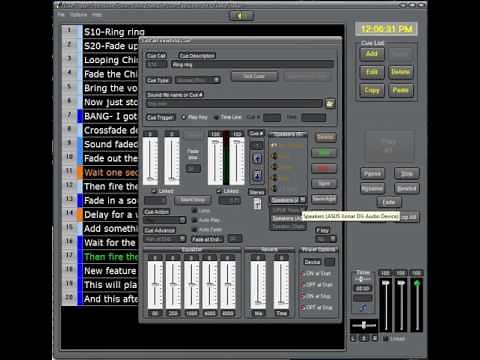Click the green button in cue editor
Screen dimensions: 480x360
(x=324, y=153)
